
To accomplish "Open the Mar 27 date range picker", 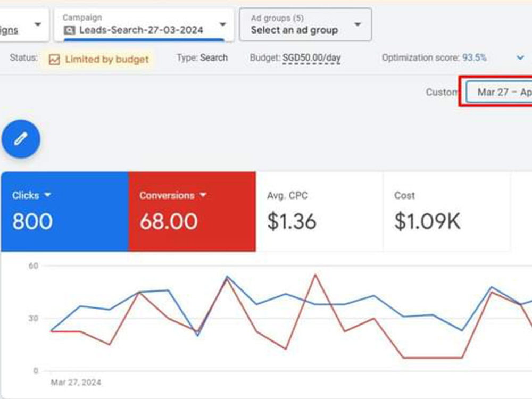I will [x=499, y=92].
